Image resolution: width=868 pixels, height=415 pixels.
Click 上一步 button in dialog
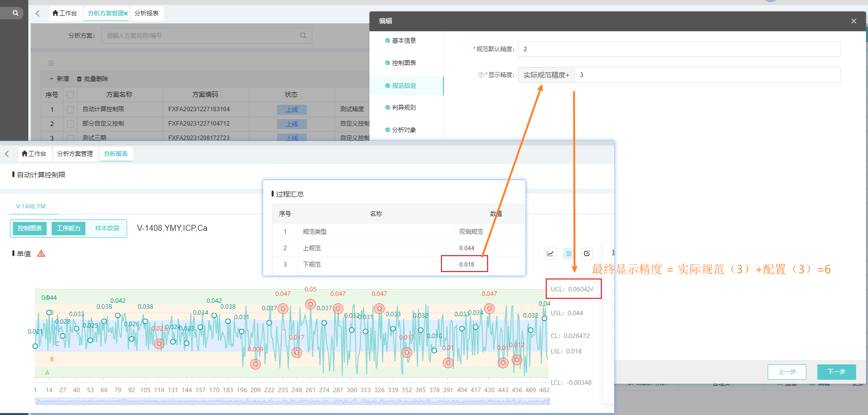pyautogui.click(x=787, y=372)
